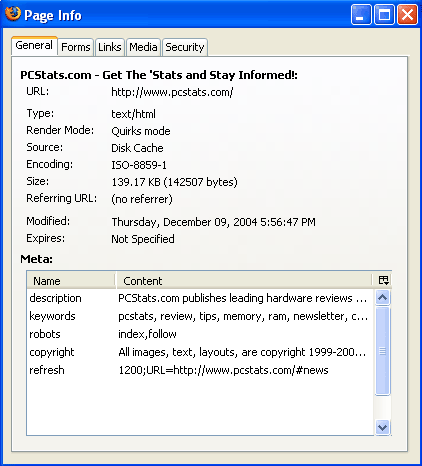The width and height of the screenshot is (422, 466).
Task: Select the General tab
Action: (x=34, y=46)
